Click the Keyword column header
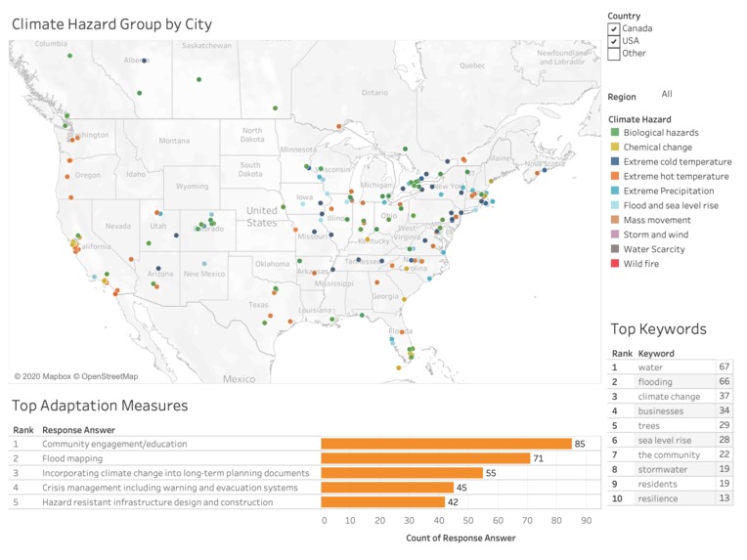This screenshot has height=560, width=747. (x=656, y=354)
